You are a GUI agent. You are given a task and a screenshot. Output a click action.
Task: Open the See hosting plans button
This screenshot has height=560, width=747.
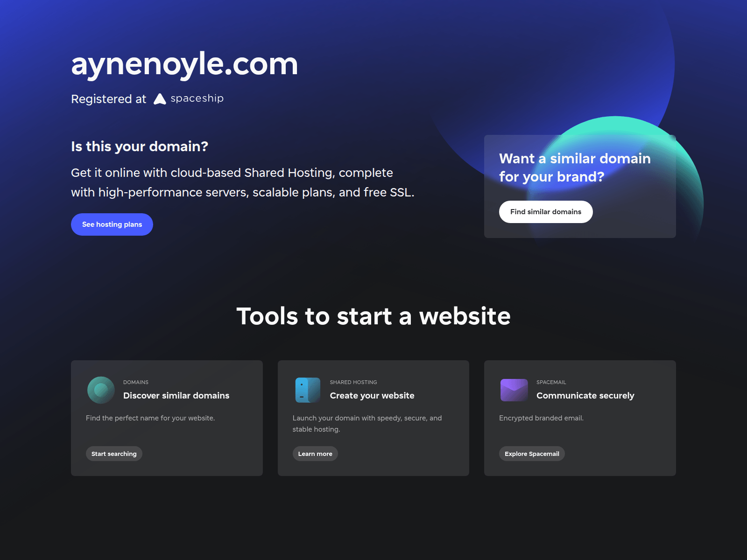112,224
